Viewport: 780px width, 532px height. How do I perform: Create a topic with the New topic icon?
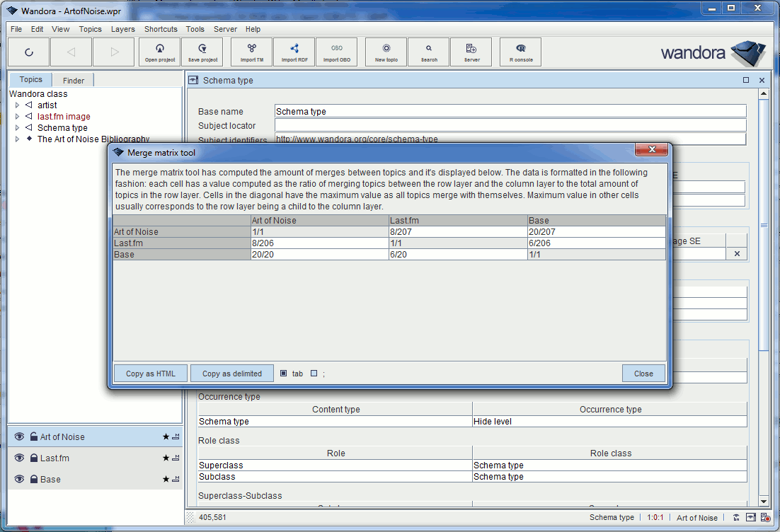click(x=386, y=52)
